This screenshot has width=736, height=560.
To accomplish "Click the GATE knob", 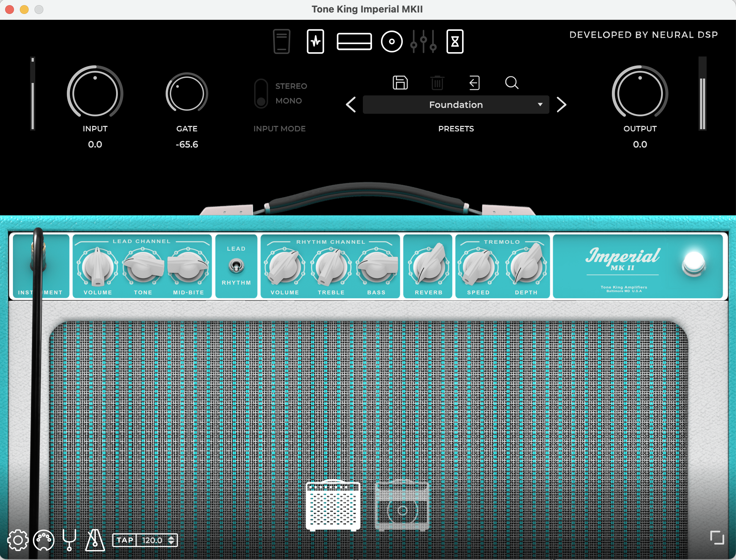I will [x=187, y=93].
